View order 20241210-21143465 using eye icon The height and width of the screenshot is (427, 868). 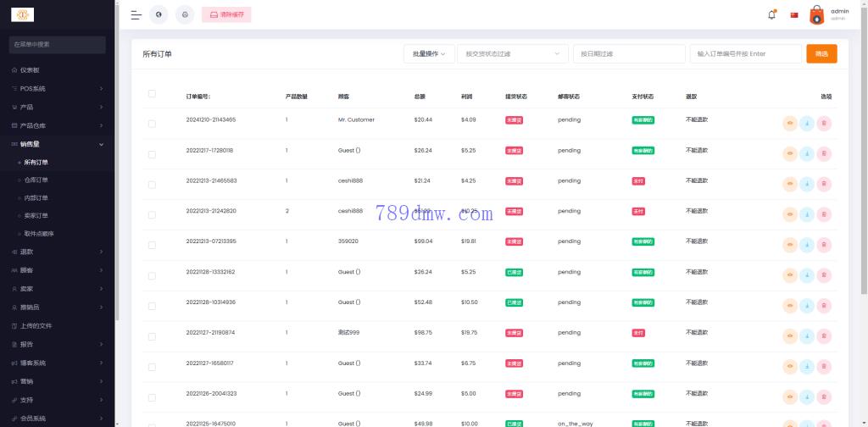pyautogui.click(x=790, y=124)
